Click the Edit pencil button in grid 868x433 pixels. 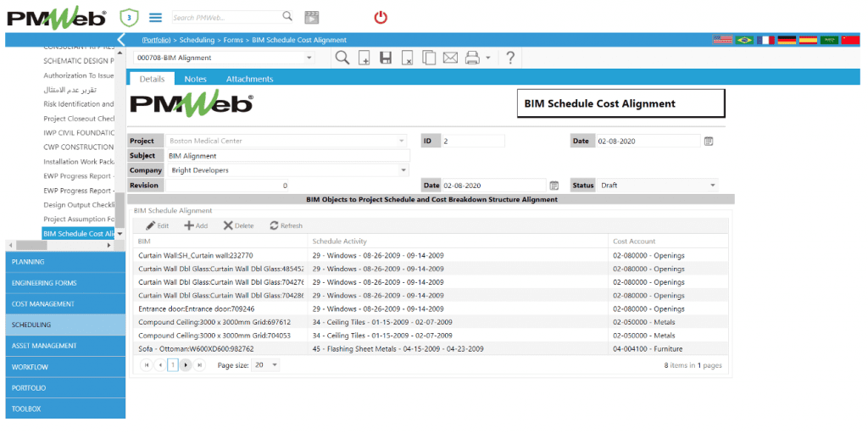pyautogui.click(x=157, y=226)
